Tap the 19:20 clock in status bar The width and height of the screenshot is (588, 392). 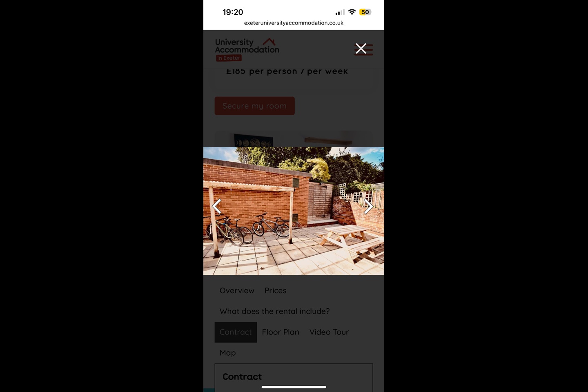coord(233,12)
